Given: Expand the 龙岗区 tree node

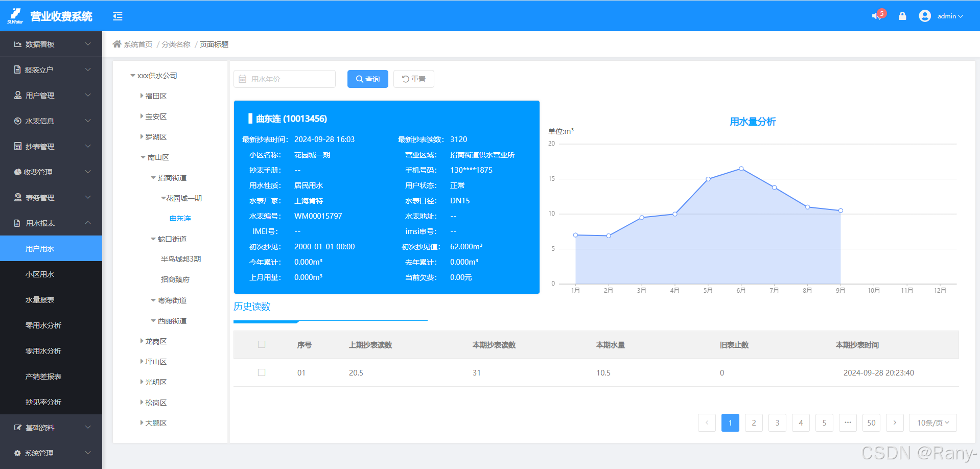Looking at the screenshot, I should point(142,341).
